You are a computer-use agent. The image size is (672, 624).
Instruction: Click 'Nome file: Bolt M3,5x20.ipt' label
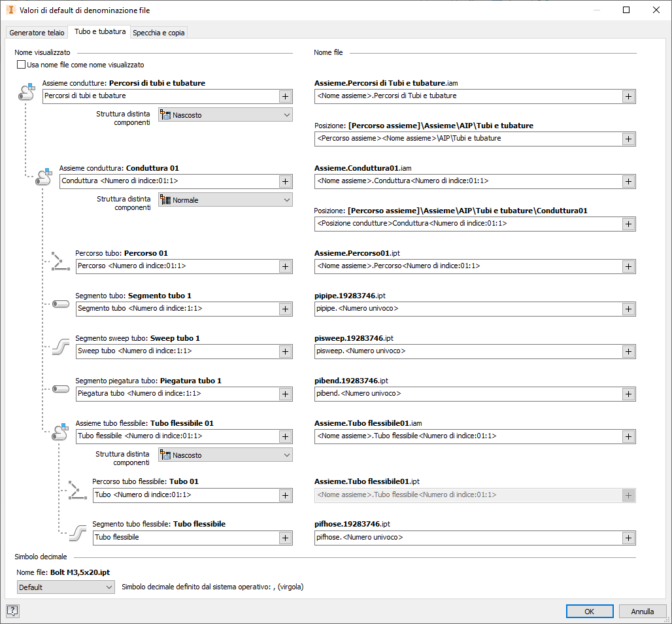point(63,572)
